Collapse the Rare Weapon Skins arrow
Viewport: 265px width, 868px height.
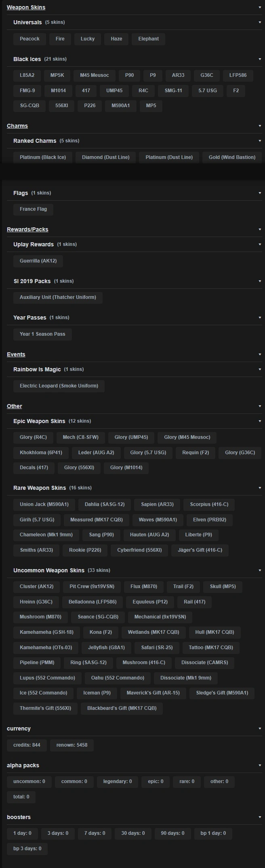pos(260,488)
